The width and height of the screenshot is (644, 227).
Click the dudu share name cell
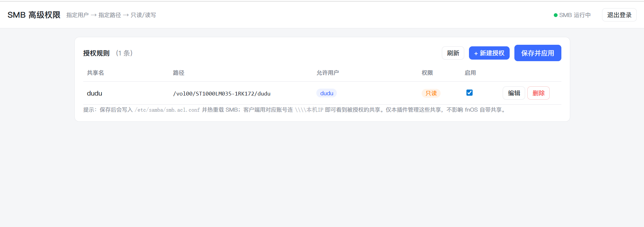pos(95,93)
